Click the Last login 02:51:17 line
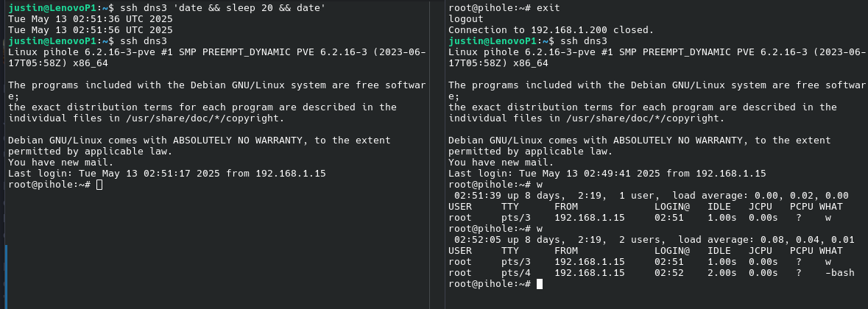Image resolution: width=868 pixels, height=309 pixels. 166,174
